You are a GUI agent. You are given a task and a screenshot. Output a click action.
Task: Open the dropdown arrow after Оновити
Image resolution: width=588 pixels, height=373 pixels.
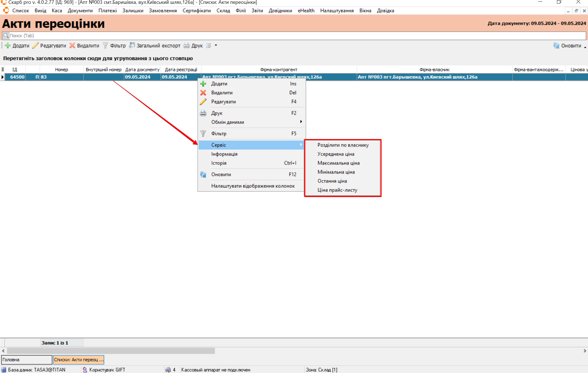pos(585,47)
